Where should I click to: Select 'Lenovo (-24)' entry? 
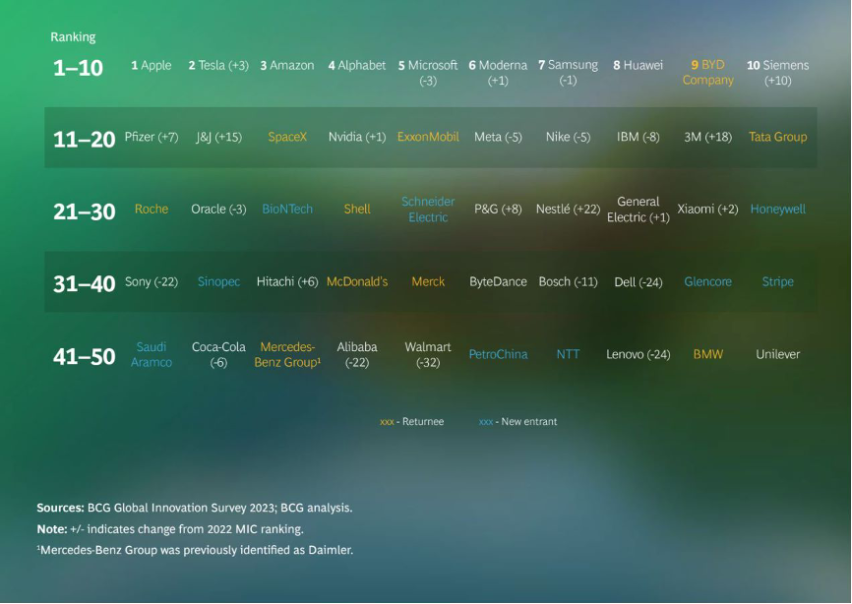click(x=638, y=355)
